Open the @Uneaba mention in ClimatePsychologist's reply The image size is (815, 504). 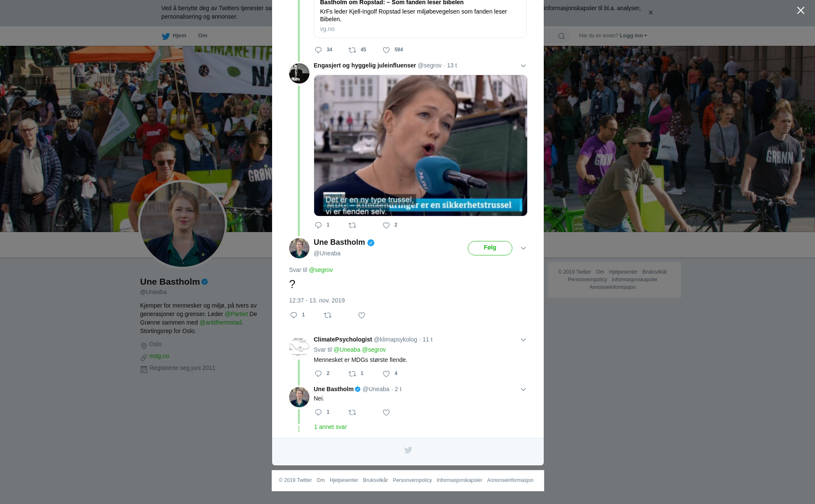[x=347, y=350]
